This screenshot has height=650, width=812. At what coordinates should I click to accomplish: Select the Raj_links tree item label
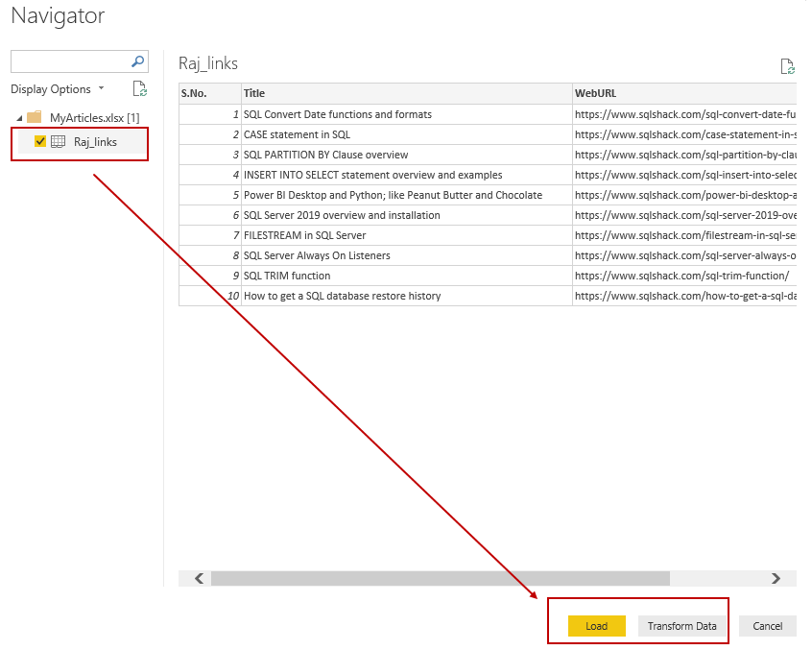pos(95,142)
